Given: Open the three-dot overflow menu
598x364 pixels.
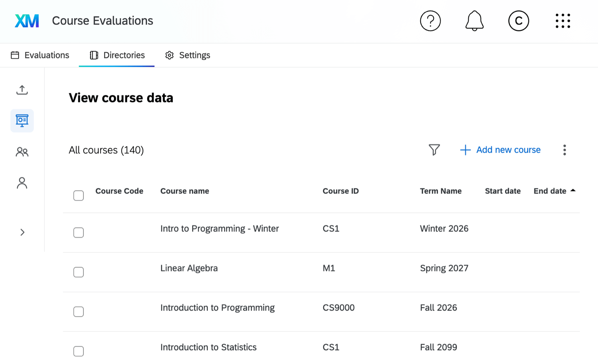Looking at the screenshot, I should (565, 150).
